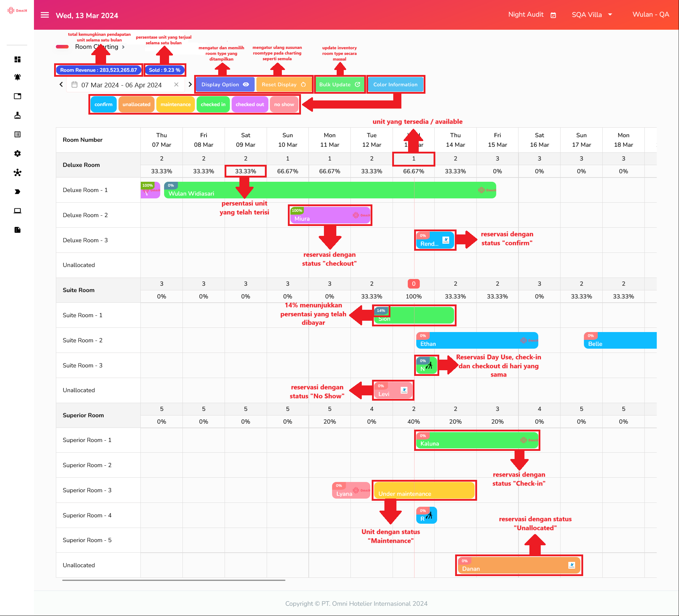The image size is (679, 616).
Task: Click the list view sidebar icon
Action: pyautogui.click(x=17, y=134)
